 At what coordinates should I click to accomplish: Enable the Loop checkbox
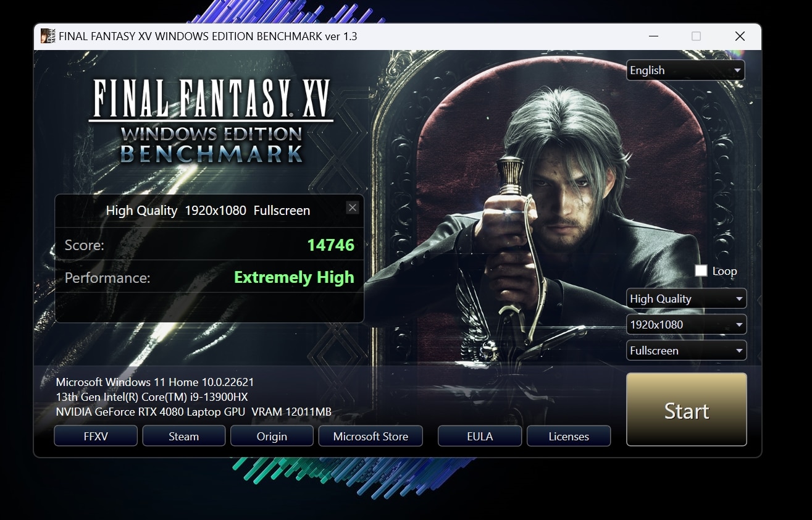[701, 271]
